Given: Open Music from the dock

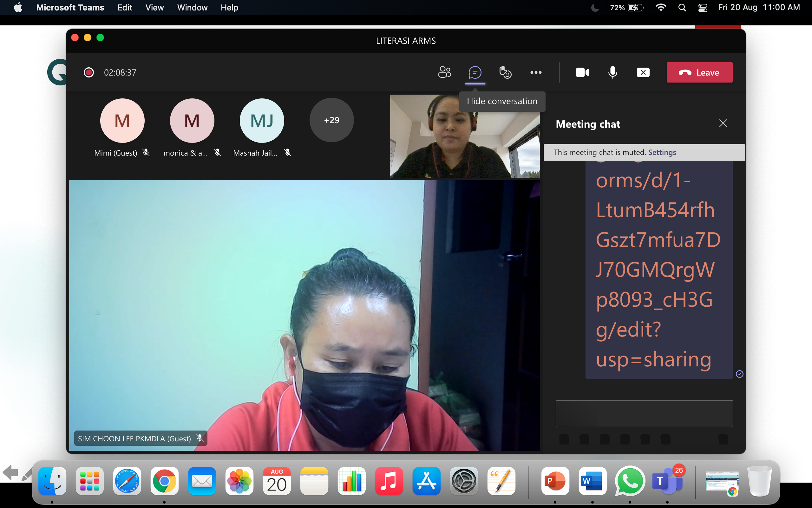Looking at the screenshot, I should [x=389, y=480].
